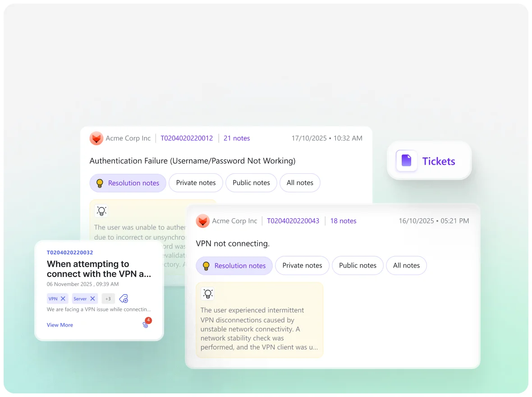Show All notes on Authentication ticket
The image size is (532, 397).
pos(300,183)
